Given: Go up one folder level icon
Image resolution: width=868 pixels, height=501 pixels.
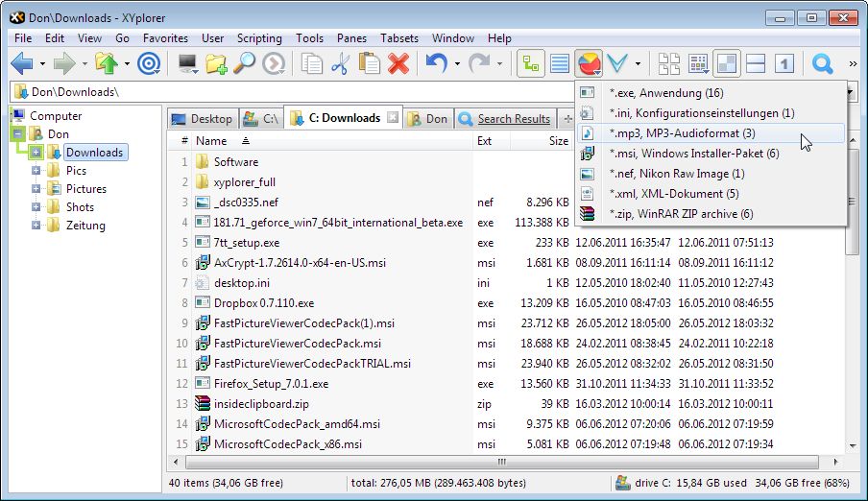Looking at the screenshot, I should pos(107,63).
